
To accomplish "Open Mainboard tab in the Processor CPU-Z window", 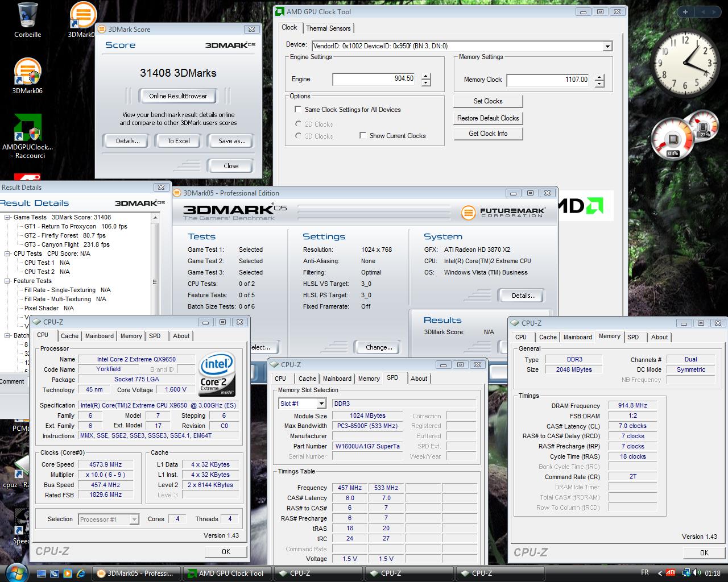I will click(x=100, y=336).
